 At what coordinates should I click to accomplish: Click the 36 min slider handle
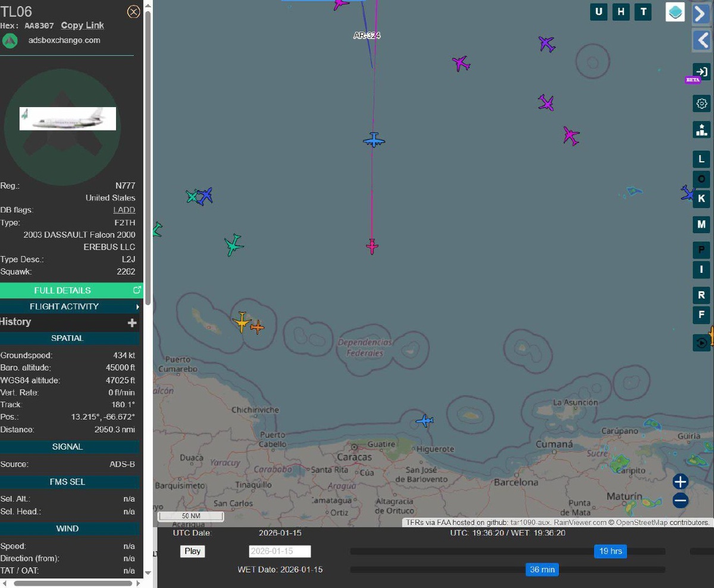click(x=542, y=570)
